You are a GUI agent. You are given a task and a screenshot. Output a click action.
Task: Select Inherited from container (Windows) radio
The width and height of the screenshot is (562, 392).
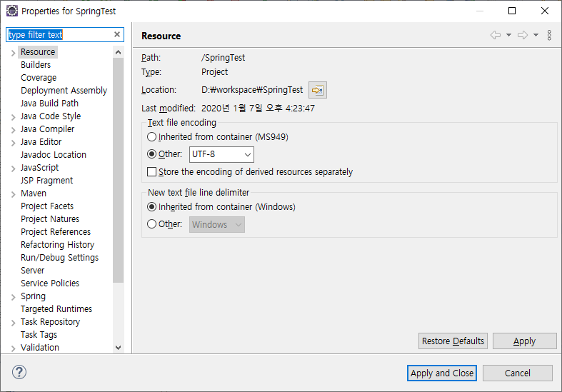(x=151, y=207)
